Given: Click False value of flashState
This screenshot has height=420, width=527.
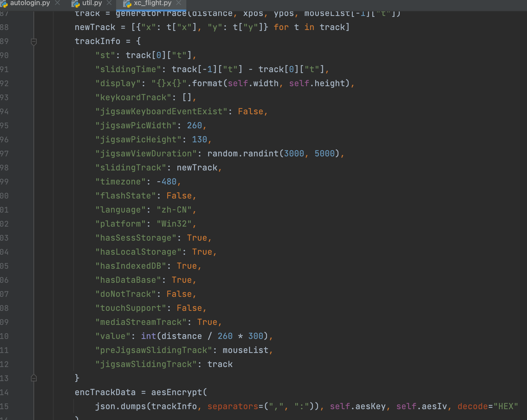Looking at the screenshot, I should (179, 196).
